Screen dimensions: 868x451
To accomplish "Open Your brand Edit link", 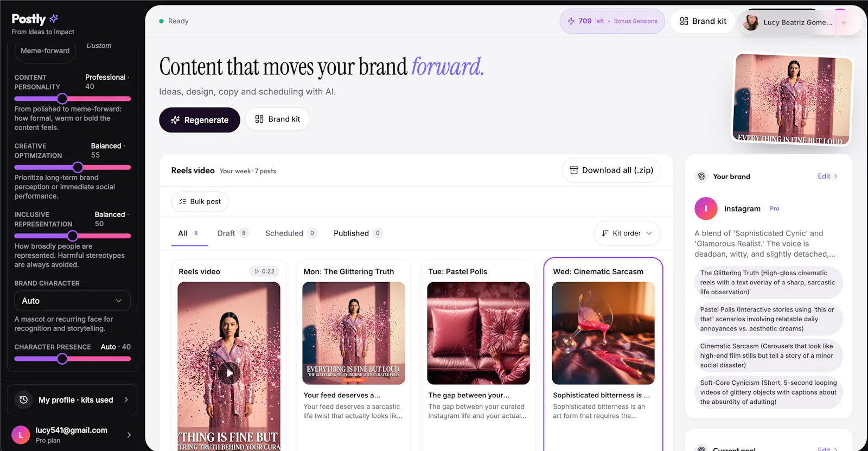I will coord(827,176).
